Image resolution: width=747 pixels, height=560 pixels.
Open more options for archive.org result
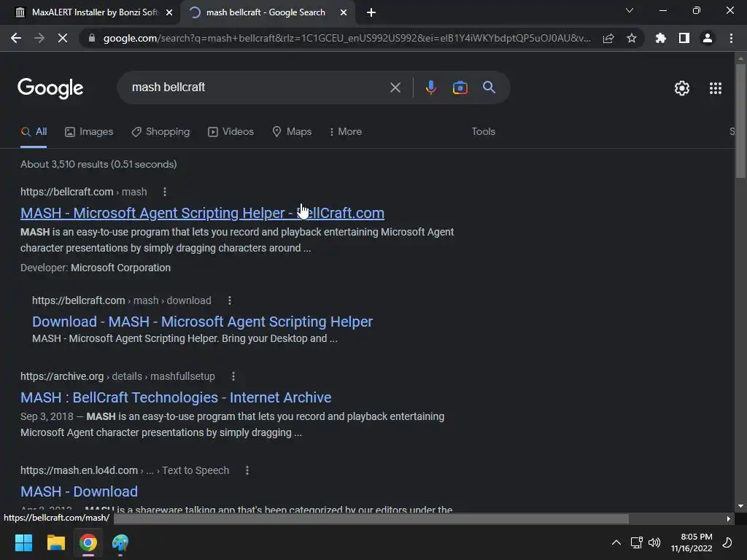tap(233, 376)
